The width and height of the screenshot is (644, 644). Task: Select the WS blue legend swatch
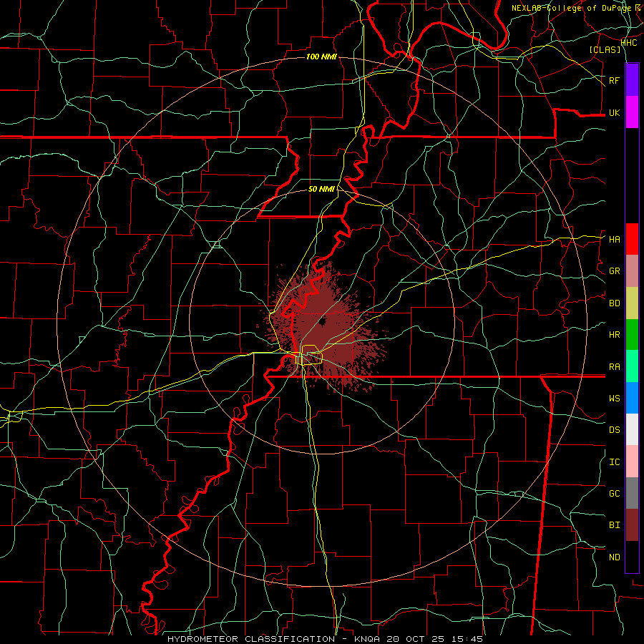coord(632,398)
